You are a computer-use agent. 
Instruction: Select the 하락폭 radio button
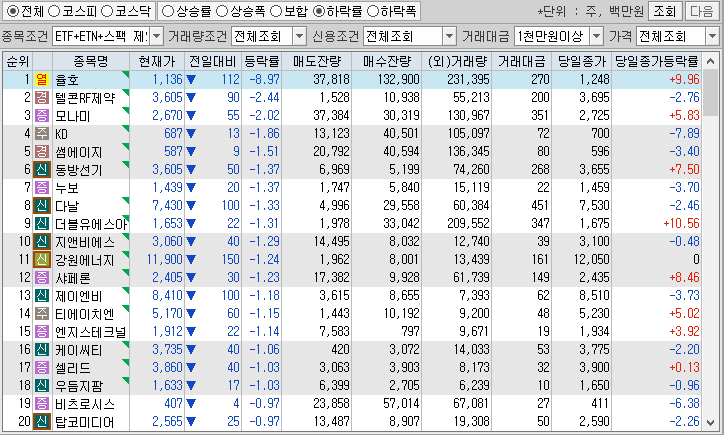pos(373,11)
